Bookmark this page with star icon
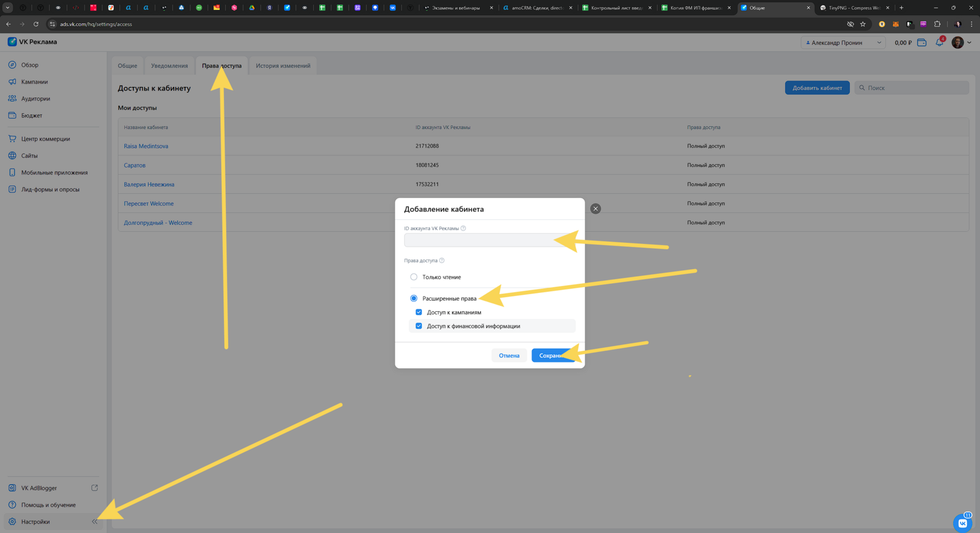 (863, 24)
